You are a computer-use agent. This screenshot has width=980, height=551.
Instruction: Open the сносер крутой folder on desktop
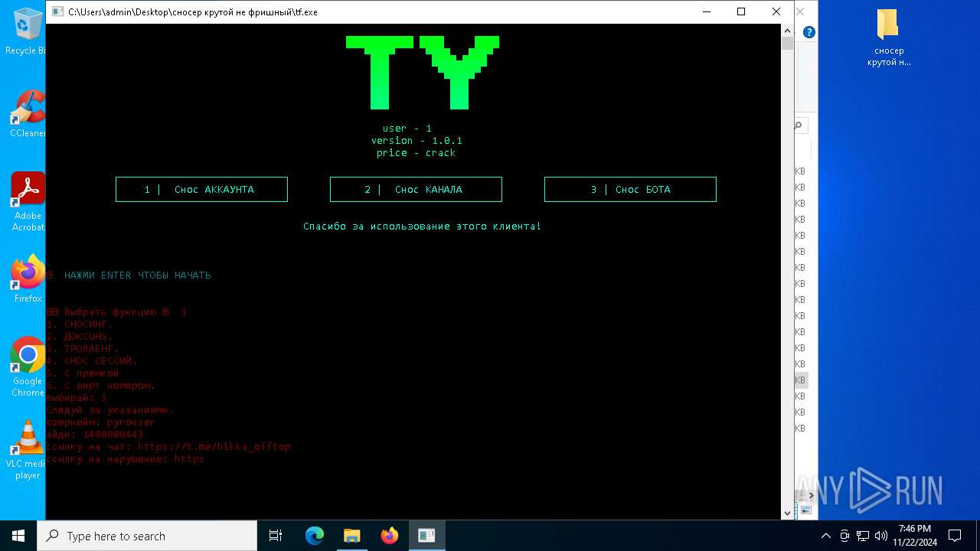(x=888, y=38)
